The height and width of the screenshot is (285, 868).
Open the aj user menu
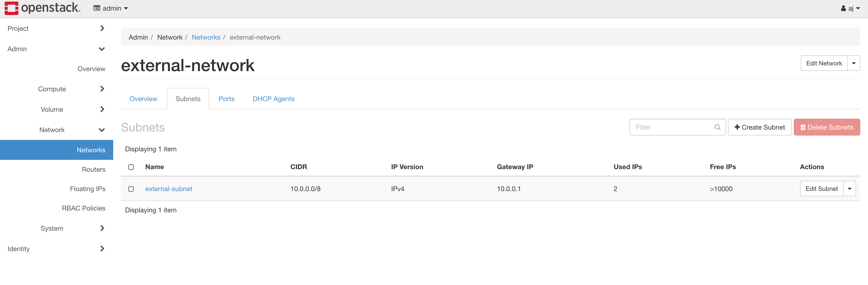[x=850, y=9]
